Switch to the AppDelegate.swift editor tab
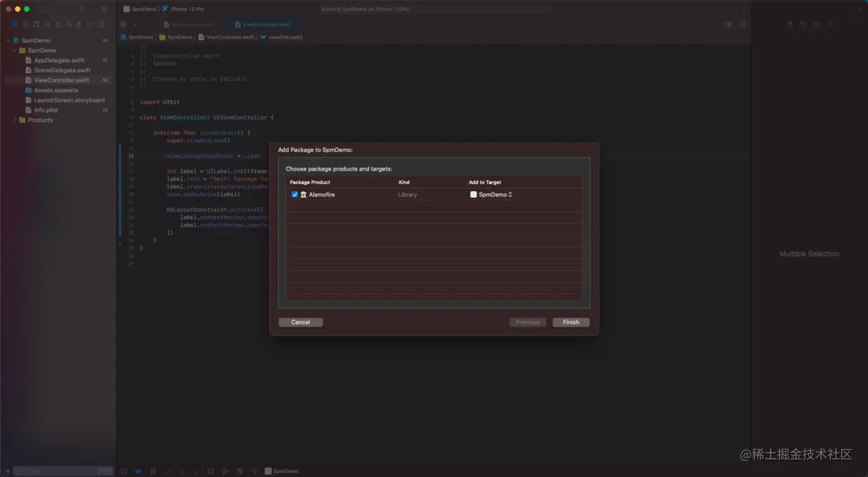 click(189, 24)
